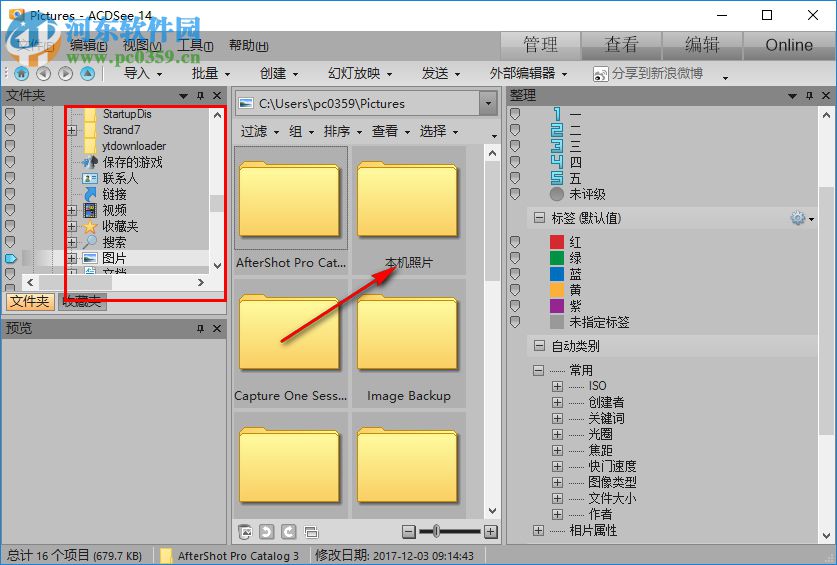Close the 文件夹 panel
Screen dimensions: 837x565
coord(217,96)
